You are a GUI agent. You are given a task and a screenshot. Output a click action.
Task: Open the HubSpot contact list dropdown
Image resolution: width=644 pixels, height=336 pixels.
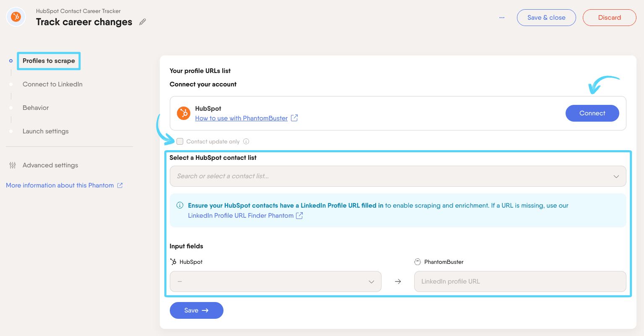tap(398, 176)
